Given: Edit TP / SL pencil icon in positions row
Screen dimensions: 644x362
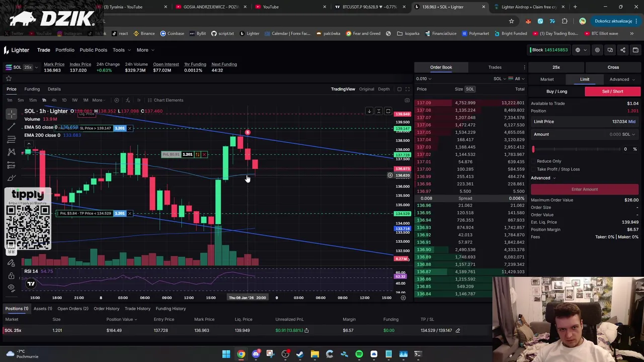Looking at the screenshot, I should 458,330.
